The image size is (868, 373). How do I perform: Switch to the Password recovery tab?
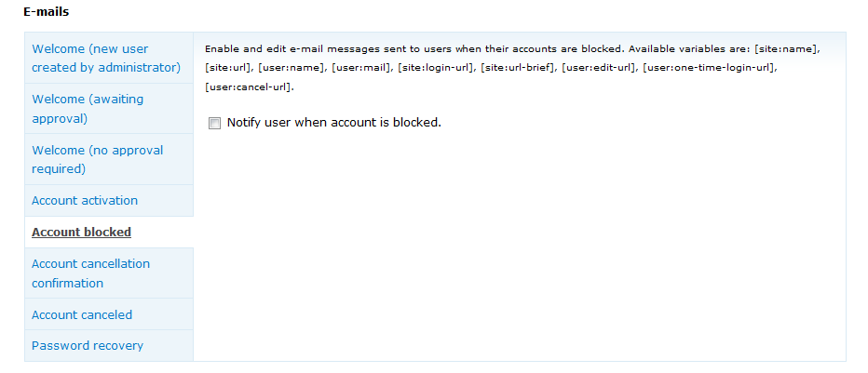click(x=88, y=345)
